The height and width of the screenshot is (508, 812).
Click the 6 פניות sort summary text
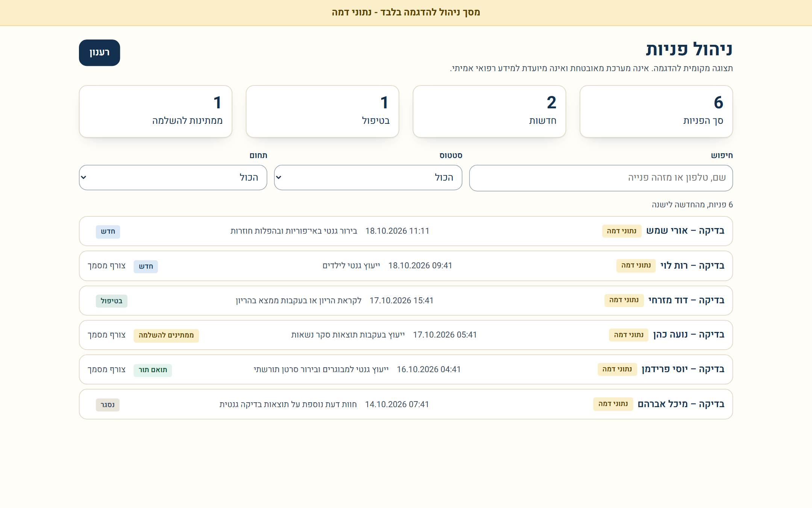click(x=692, y=205)
